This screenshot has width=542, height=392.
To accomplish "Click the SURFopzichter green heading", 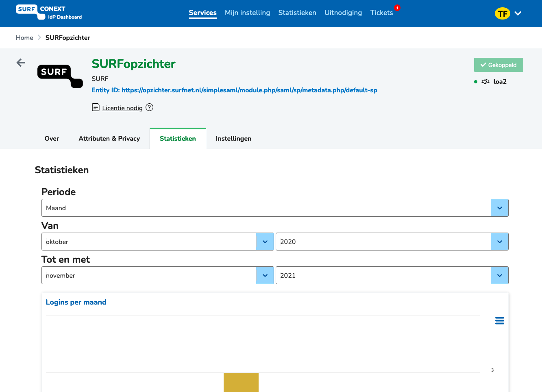I will 133,64.
